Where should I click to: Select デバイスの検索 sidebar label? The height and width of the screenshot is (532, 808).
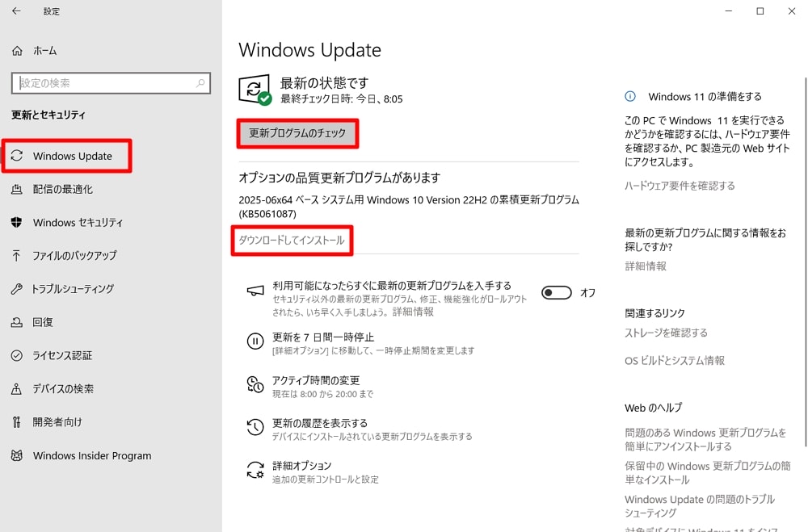point(63,389)
